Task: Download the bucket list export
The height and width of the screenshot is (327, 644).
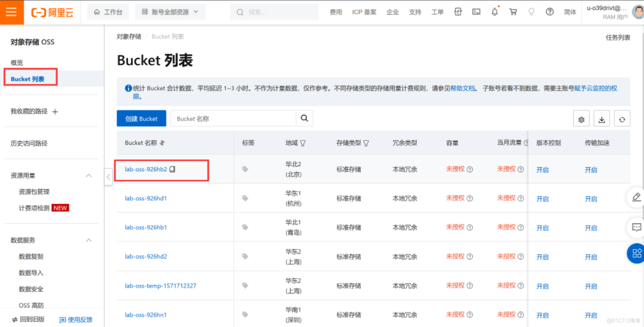Action: pyautogui.click(x=602, y=119)
